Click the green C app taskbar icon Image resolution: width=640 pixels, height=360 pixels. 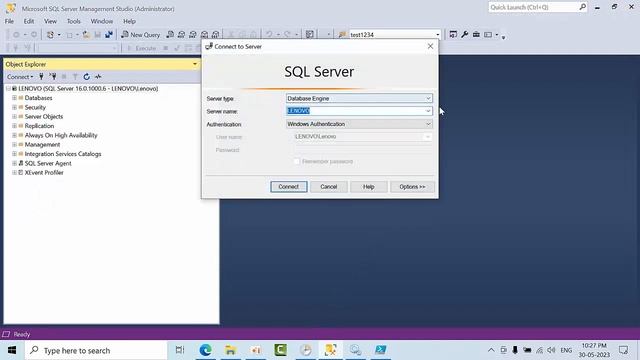(x=280, y=350)
